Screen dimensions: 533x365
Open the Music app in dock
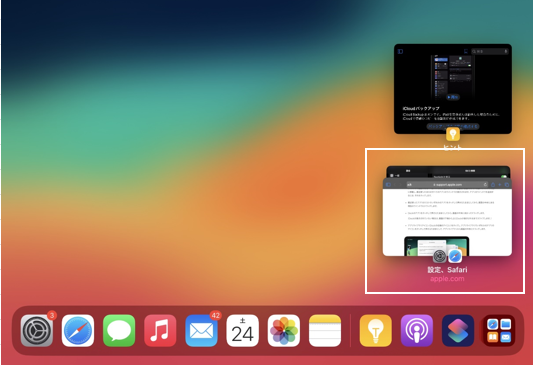pyautogui.click(x=160, y=330)
